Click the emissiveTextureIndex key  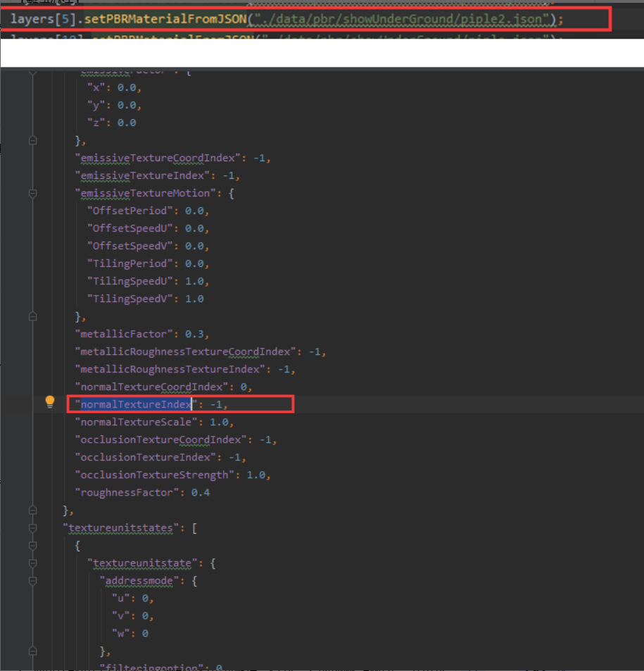[142, 175]
